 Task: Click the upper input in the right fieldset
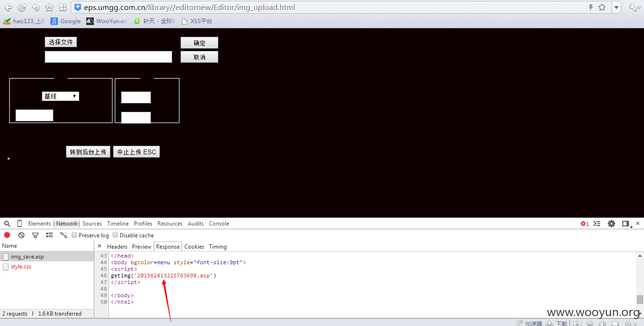coord(136,97)
